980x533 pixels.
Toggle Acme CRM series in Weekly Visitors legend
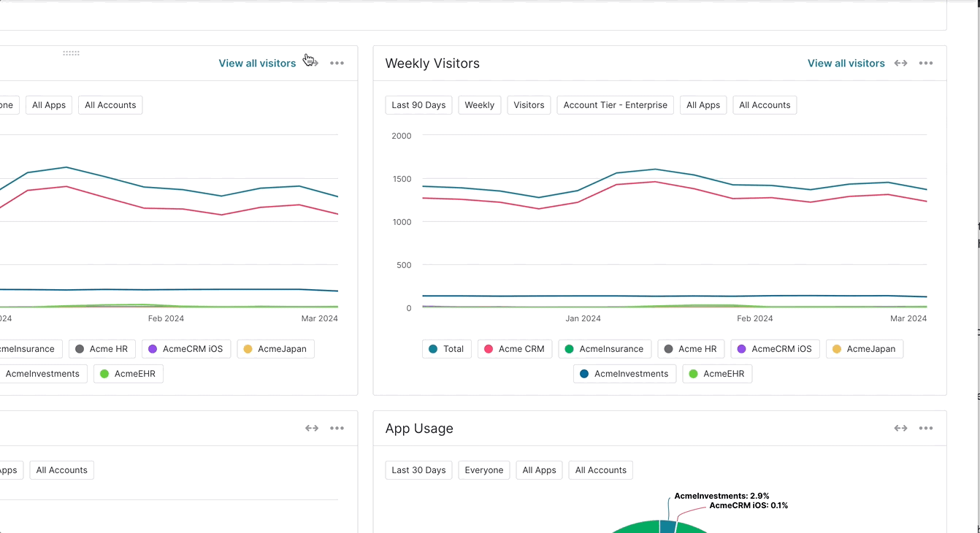tap(515, 349)
